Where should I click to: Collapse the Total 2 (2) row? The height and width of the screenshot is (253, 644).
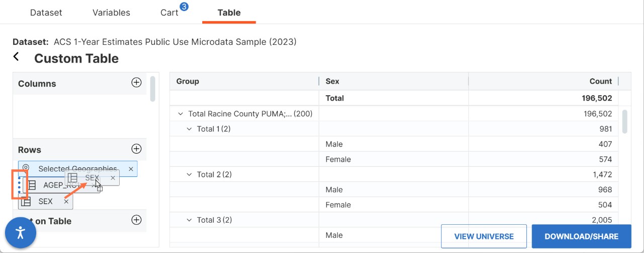click(x=189, y=174)
